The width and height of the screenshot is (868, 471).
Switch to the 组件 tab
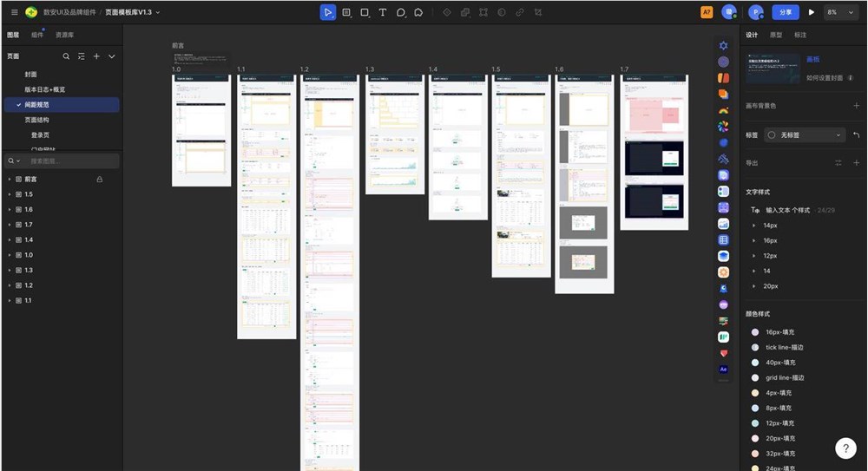37,35
